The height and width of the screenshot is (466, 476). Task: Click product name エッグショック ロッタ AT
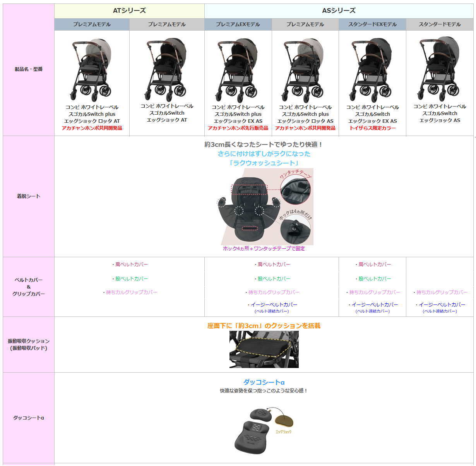(x=92, y=121)
